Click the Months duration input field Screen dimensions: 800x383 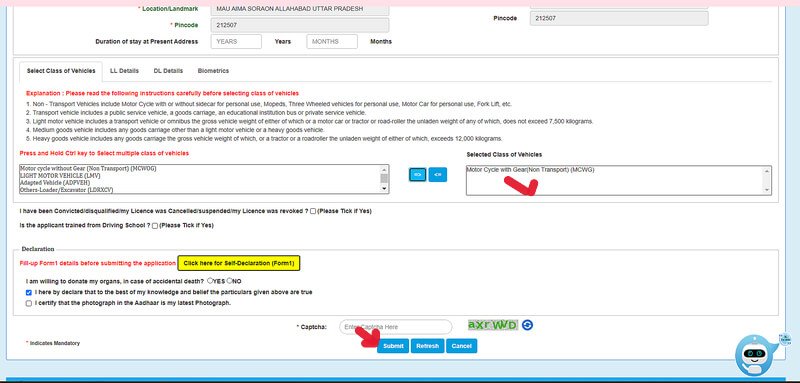(x=332, y=41)
